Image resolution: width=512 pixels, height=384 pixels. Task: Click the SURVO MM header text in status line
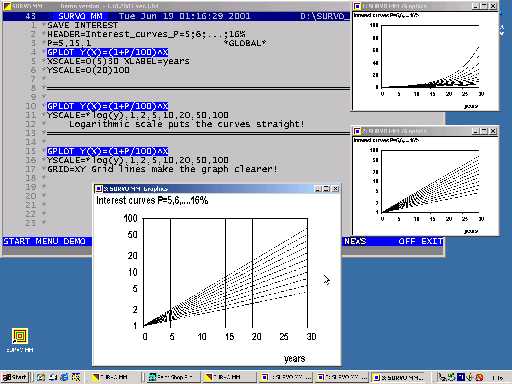coord(80,16)
